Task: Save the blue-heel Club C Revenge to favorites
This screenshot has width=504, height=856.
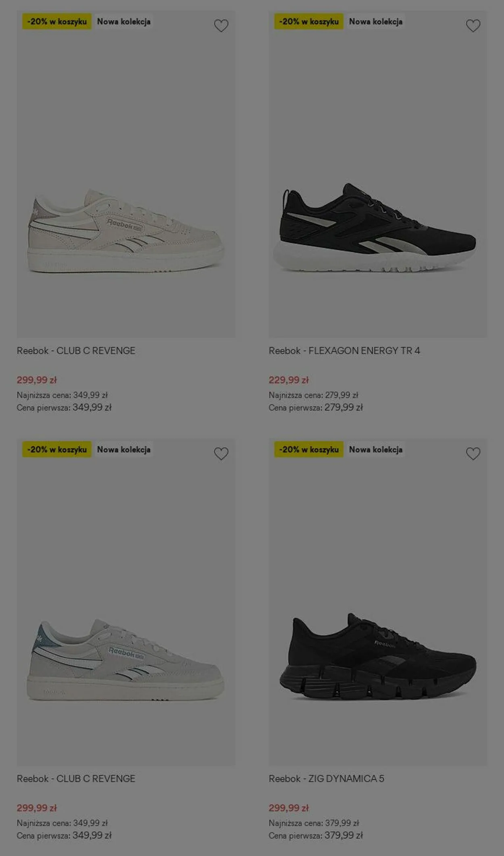Action: tap(221, 454)
